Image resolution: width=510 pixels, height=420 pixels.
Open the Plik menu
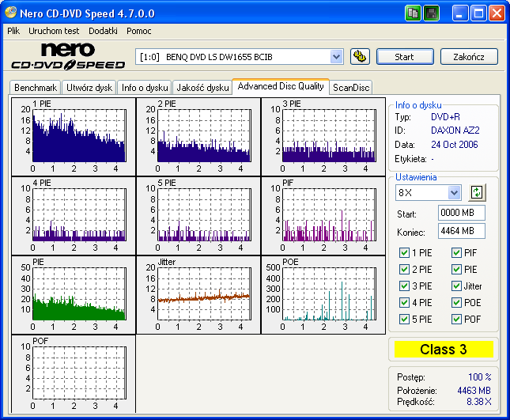(13, 31)
